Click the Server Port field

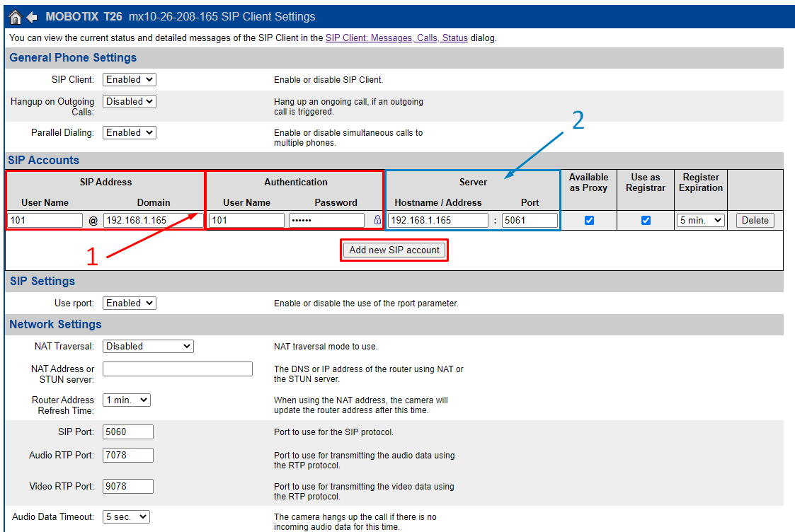tap(530, 221)
